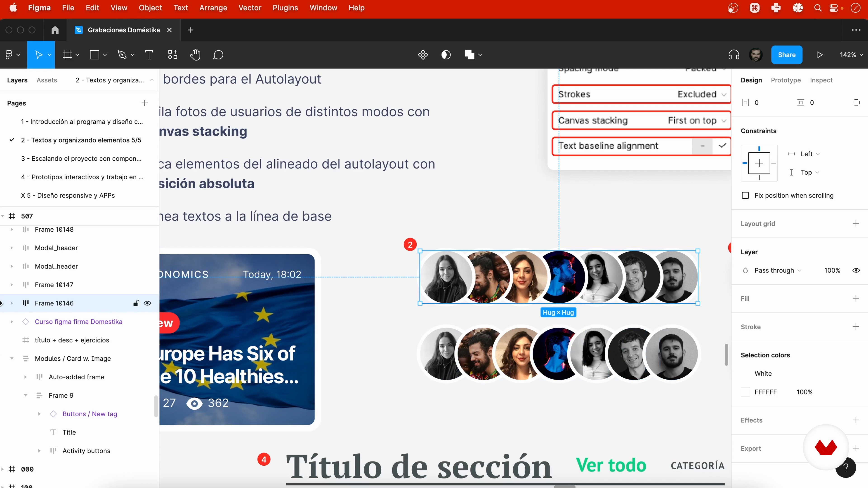The height and width of the screenshot is (488, 868).
Task: Open macOS Control Center icon
Action: coord(833,8)
